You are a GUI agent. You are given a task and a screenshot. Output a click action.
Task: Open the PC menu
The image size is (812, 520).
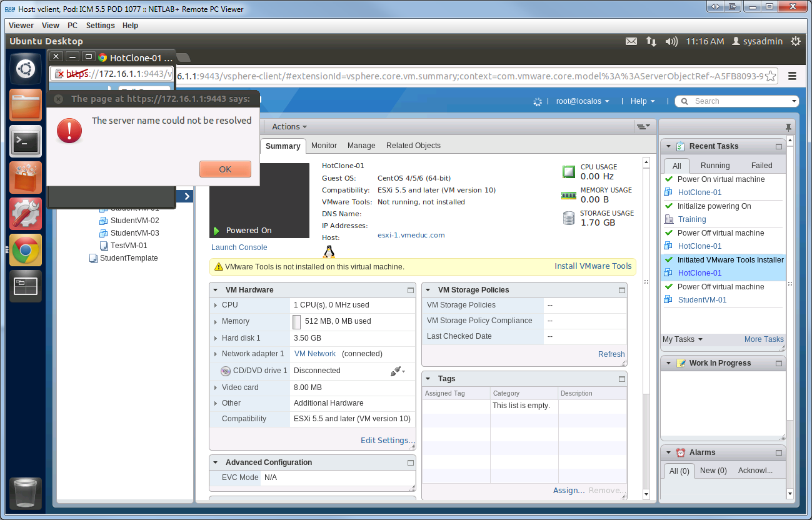tap(73, 26)
